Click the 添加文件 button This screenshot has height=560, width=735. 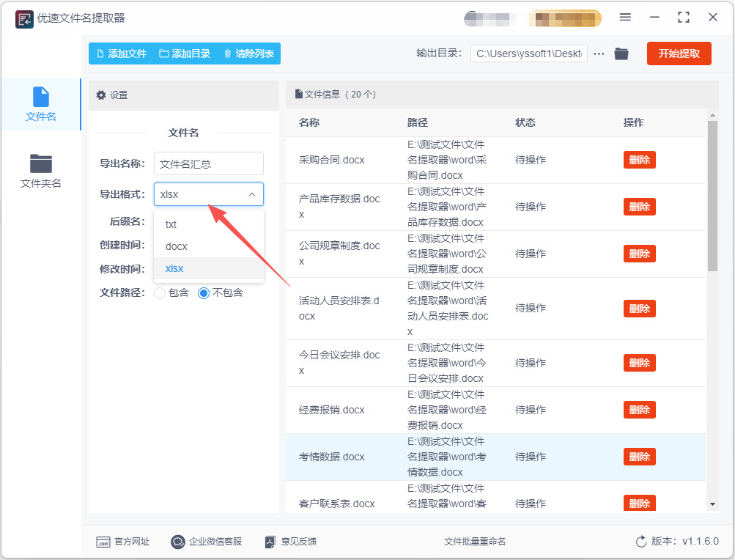click(122, 54)
